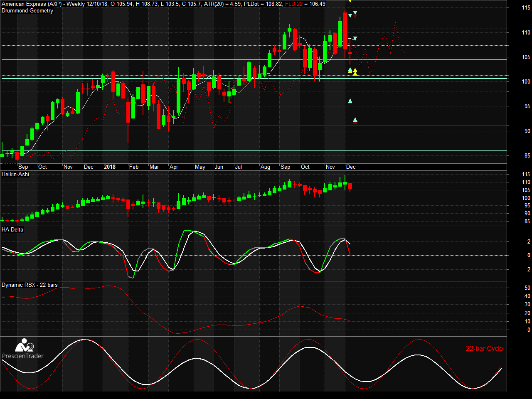Click the cyan up-triangle near 92
532x399 pixels.
pos(355,120)
